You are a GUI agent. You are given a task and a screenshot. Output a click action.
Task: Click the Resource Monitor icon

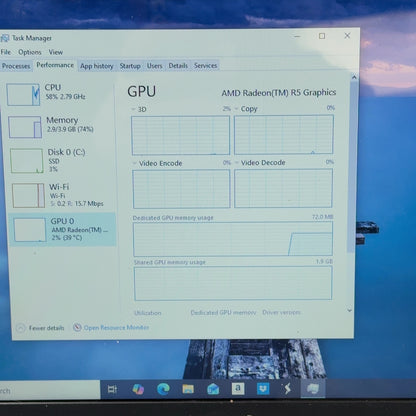(77, 327)
